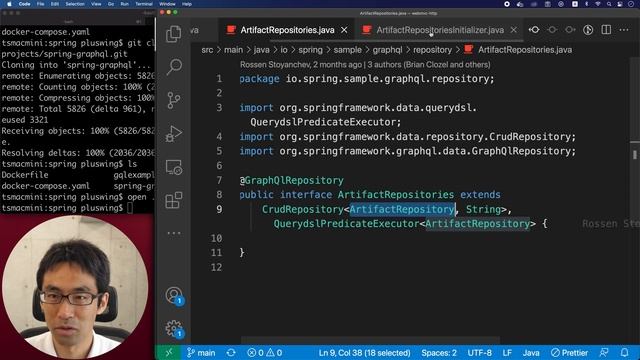The height and width of the screenshot is (360, 640).
Task: Open the View menu
Action: tap(96, 4)
